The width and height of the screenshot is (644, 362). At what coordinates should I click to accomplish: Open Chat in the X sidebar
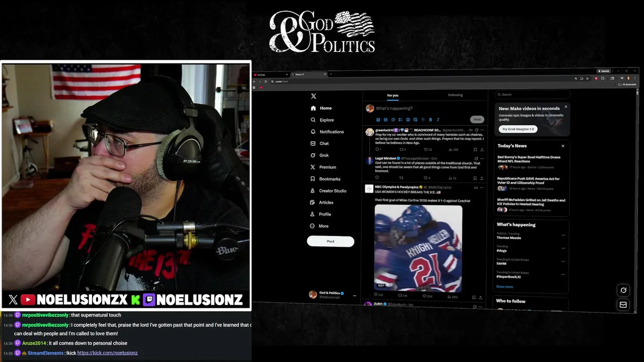pyautogui.click(x=319, y=143)
